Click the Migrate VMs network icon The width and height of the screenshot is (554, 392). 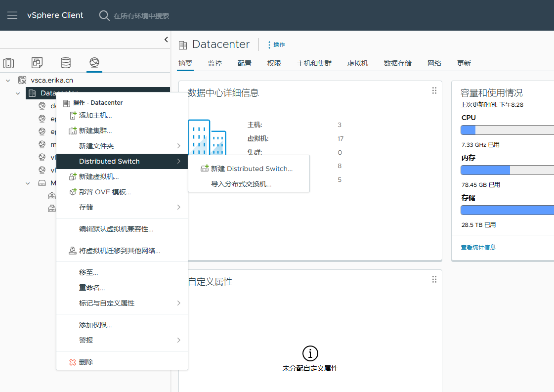(73, 251)
